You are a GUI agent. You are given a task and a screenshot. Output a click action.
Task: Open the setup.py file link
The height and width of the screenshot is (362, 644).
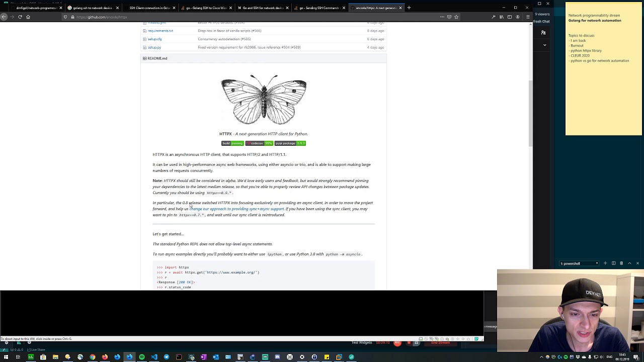(x=154, y=48)
